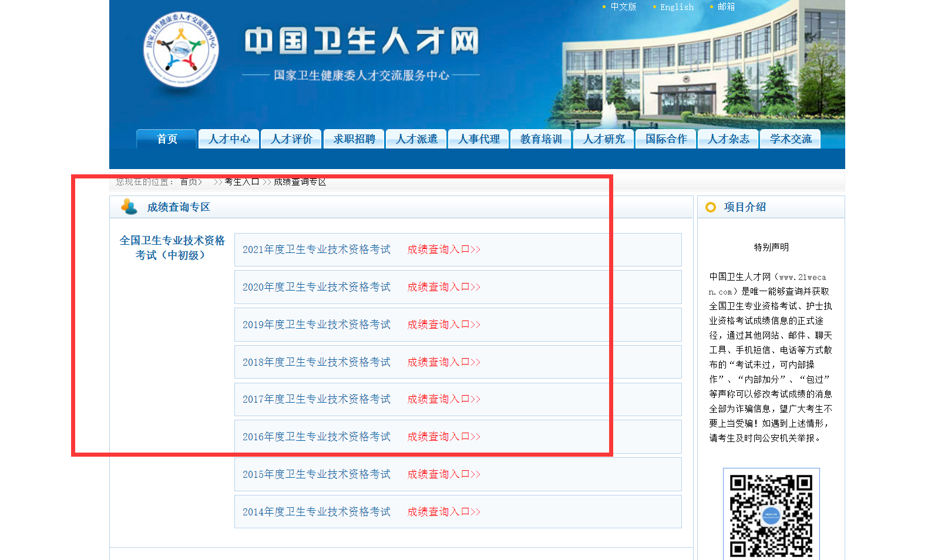Click the yellow circle icon beside 项目介绍
The width and height of the screenshot is (948, 560).
point(711,207)
